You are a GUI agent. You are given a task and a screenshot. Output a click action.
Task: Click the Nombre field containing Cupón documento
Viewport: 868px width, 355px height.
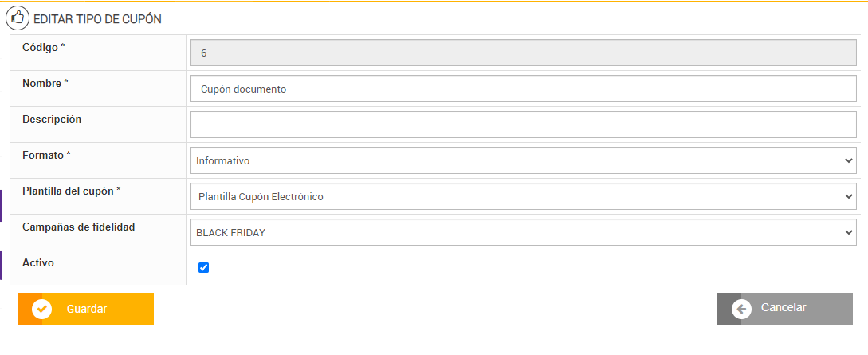click(523, 89)
